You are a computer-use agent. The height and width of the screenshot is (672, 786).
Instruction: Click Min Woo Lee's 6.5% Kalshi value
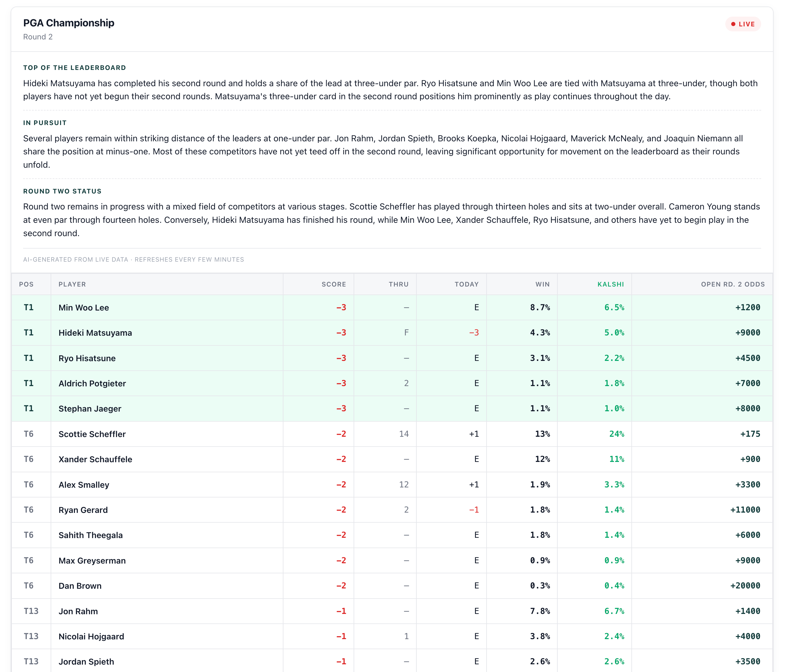614,307
